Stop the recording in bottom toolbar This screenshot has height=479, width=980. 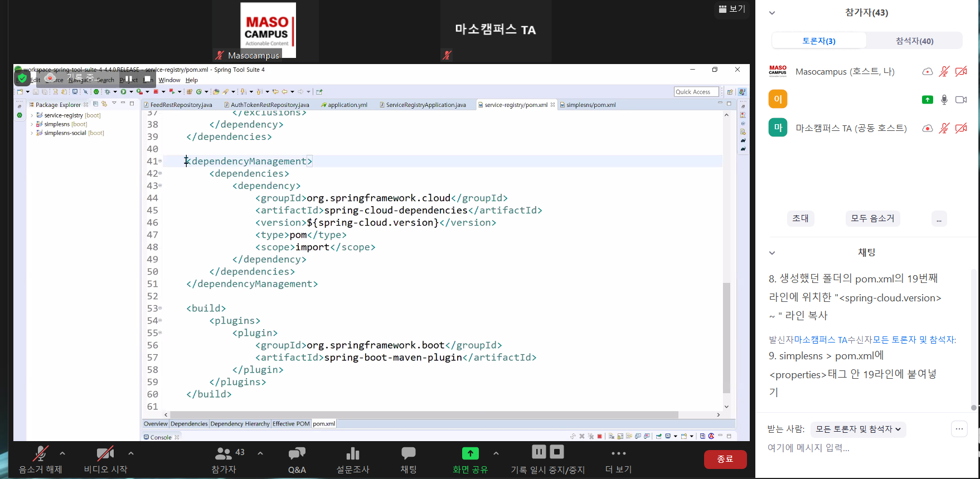[x=557, y=452]
